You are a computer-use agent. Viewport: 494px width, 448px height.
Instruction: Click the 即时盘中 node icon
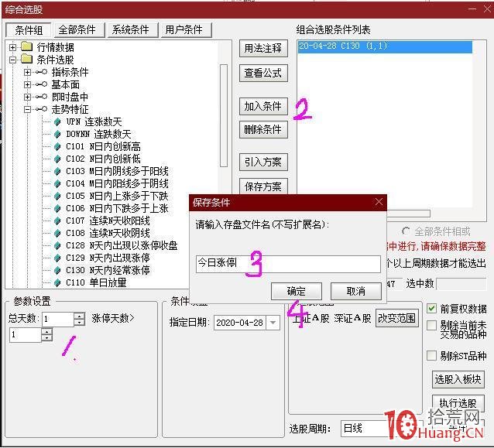click(x=42, y=97)
